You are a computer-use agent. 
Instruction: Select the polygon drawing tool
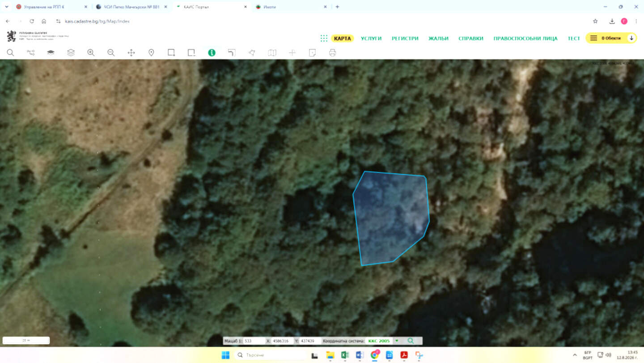pyautogui.click(x=252, y=53)
